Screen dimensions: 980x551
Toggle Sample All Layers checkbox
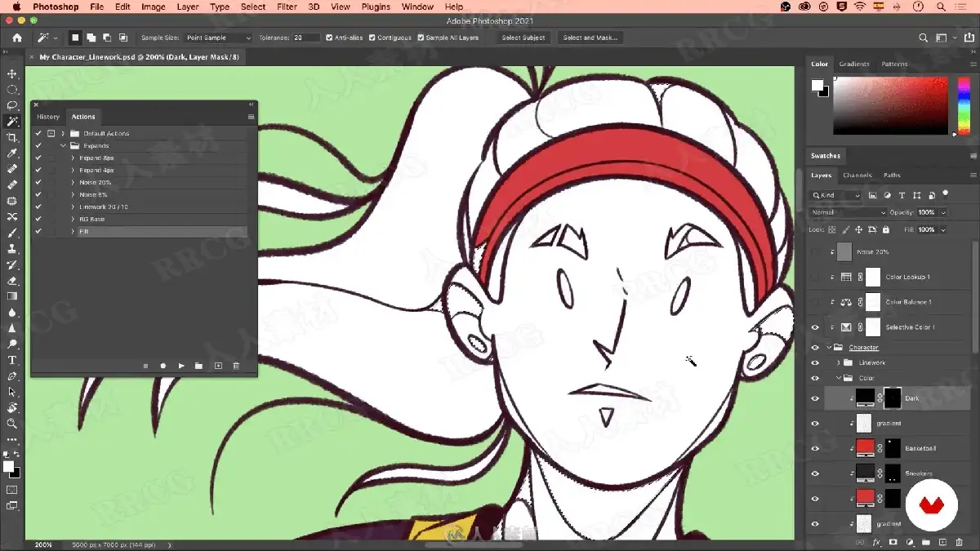point(421,38)
